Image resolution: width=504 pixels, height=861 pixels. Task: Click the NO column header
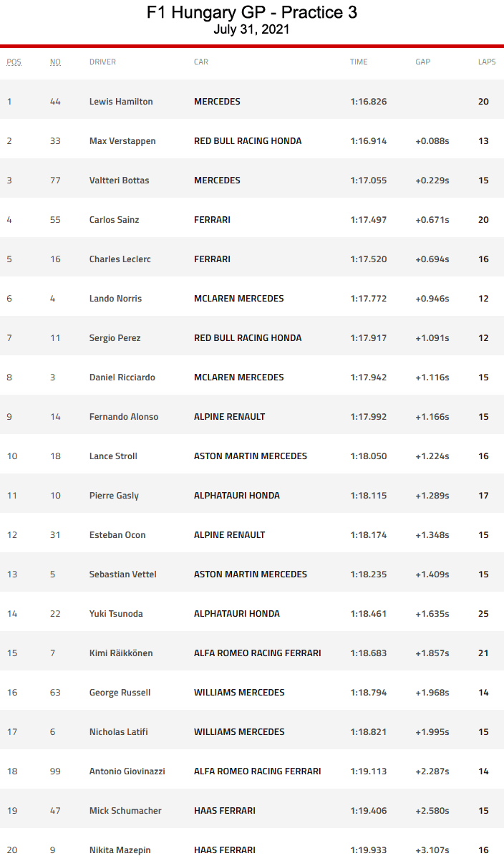tap(55, 62)
